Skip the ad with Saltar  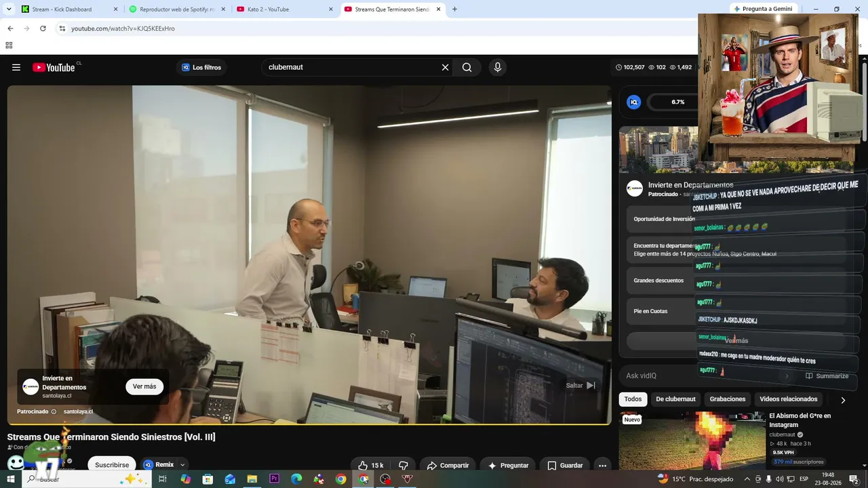pyautogui.click(x=581, y=386)
